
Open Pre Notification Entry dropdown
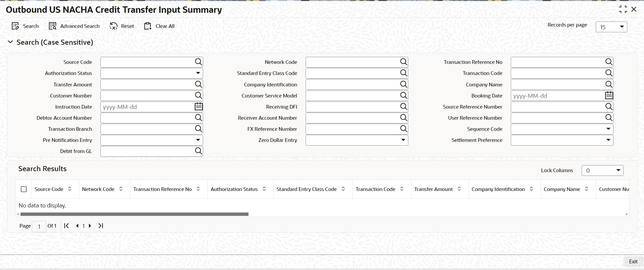tap(198, 140)
